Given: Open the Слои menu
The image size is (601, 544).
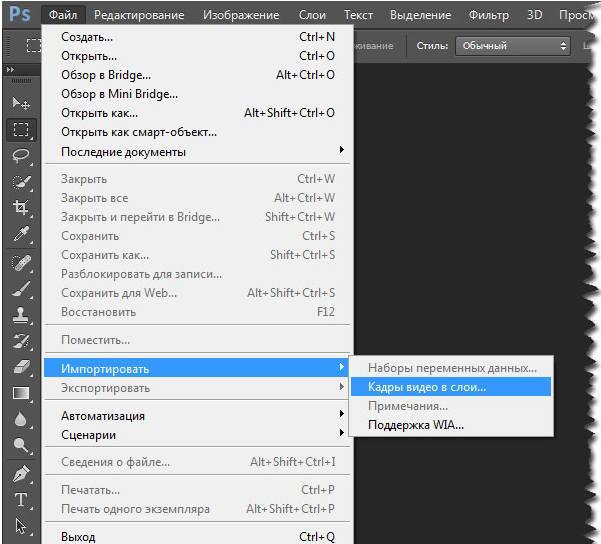Looking at the screenshot, I should click(x=312, y=15).
